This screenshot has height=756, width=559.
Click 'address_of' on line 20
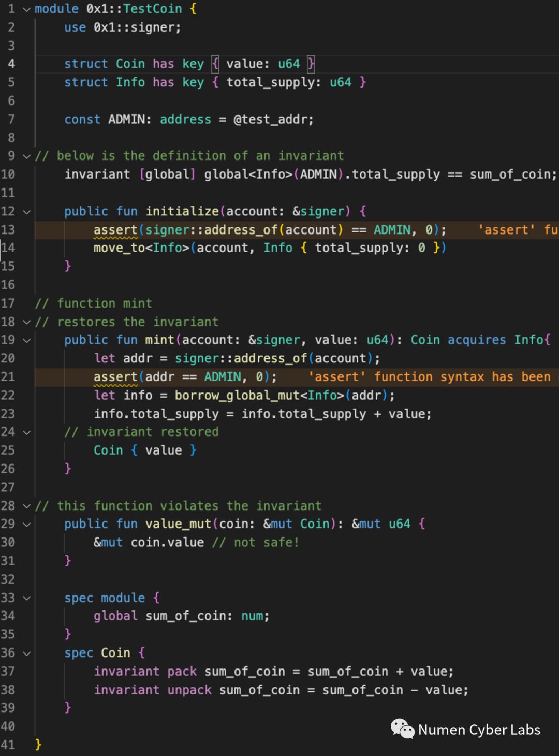click(271, 358)
